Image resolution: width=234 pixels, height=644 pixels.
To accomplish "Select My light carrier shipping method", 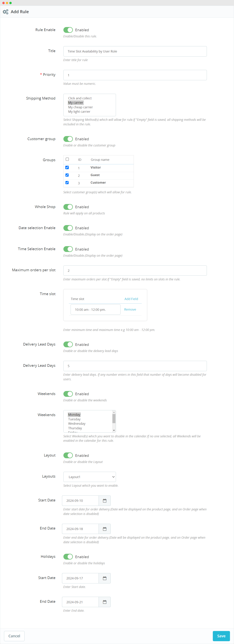I will click(x=79, y=112).
